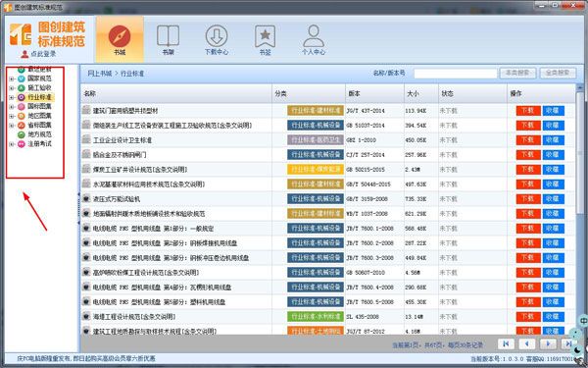Focus the 名称/版本号 search input field
588x368 pixels.
[x=456, y=74]
